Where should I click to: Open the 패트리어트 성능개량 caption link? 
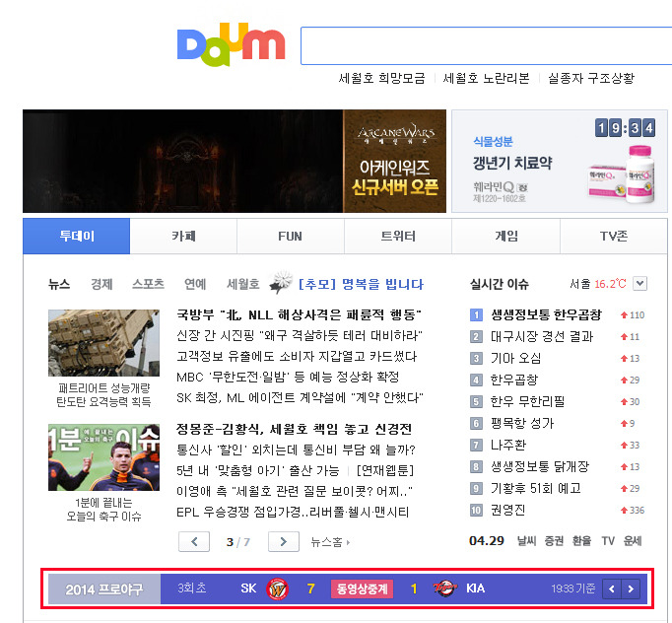103,395
